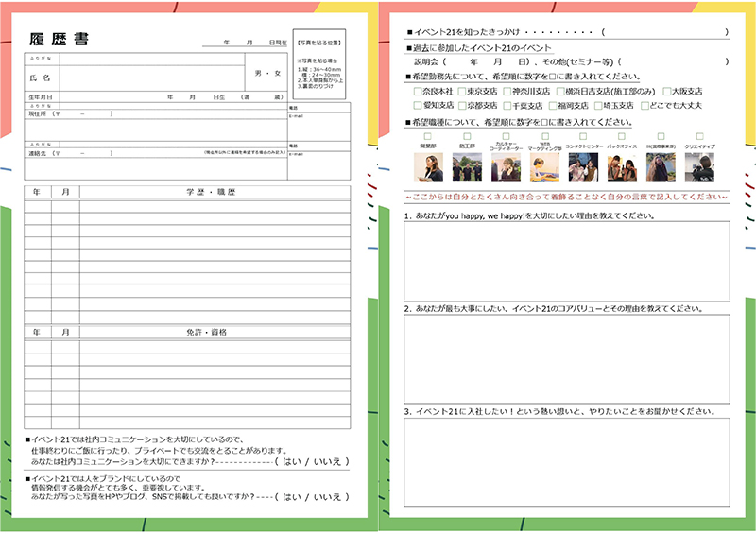Viewport: 756px width, 534px height.
Task: Click the イベント21を知ったきっかけ answer parentheses
Action: [665, 32]
